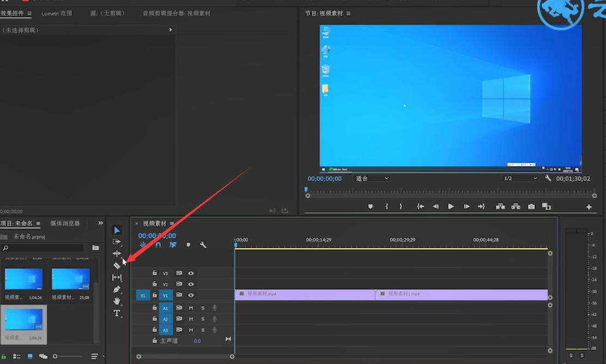Open 1/2 playback resolution dropdown
The height and width of the screenshot is (364, 606).
(x=520, y=178)
